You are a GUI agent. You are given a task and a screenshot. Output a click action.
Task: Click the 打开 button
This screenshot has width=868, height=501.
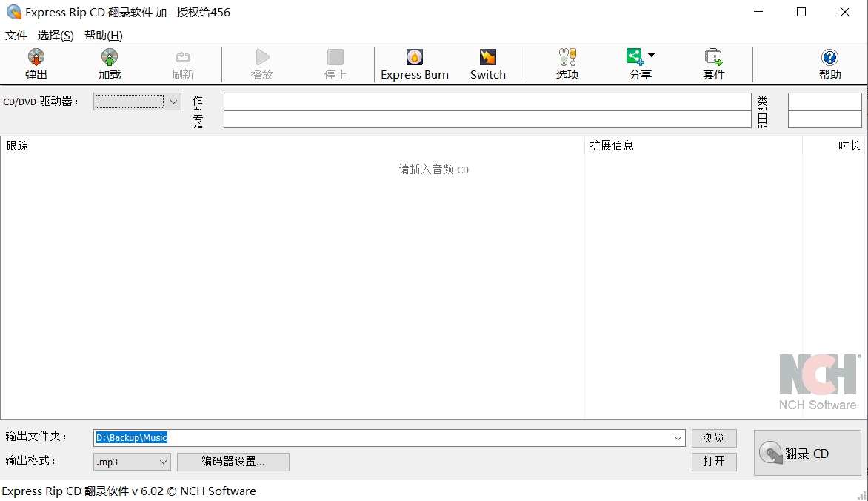click(714, 461)
